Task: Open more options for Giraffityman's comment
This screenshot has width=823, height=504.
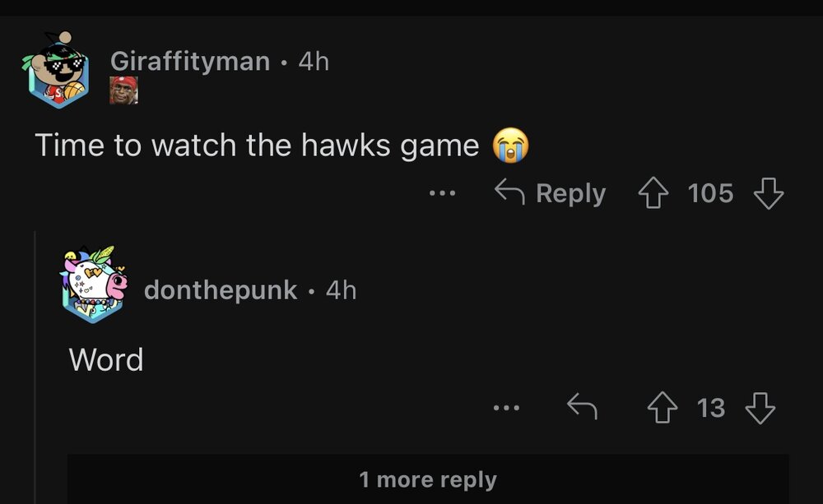Action: coord(441,194)
